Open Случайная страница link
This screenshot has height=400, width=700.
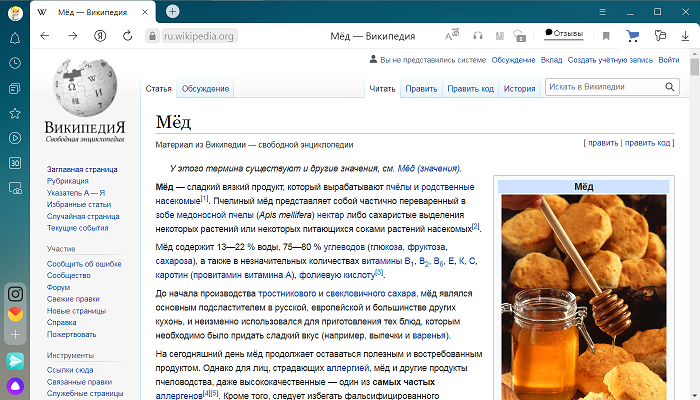point(83,216)
